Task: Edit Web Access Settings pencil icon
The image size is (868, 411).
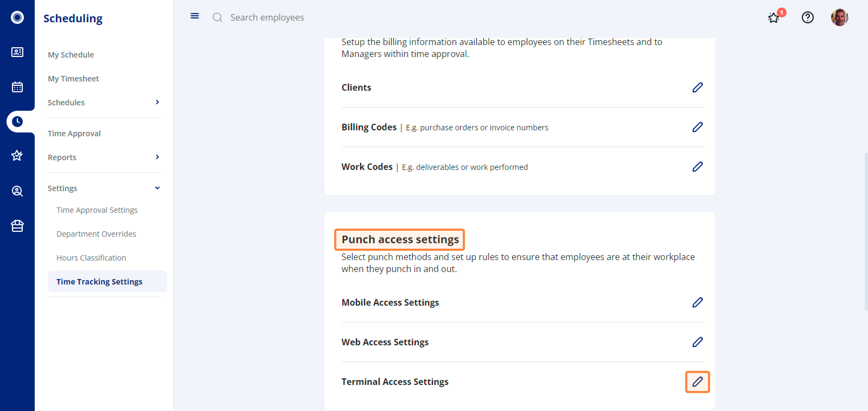Action: pyautogui.click(x=697, y=342)
